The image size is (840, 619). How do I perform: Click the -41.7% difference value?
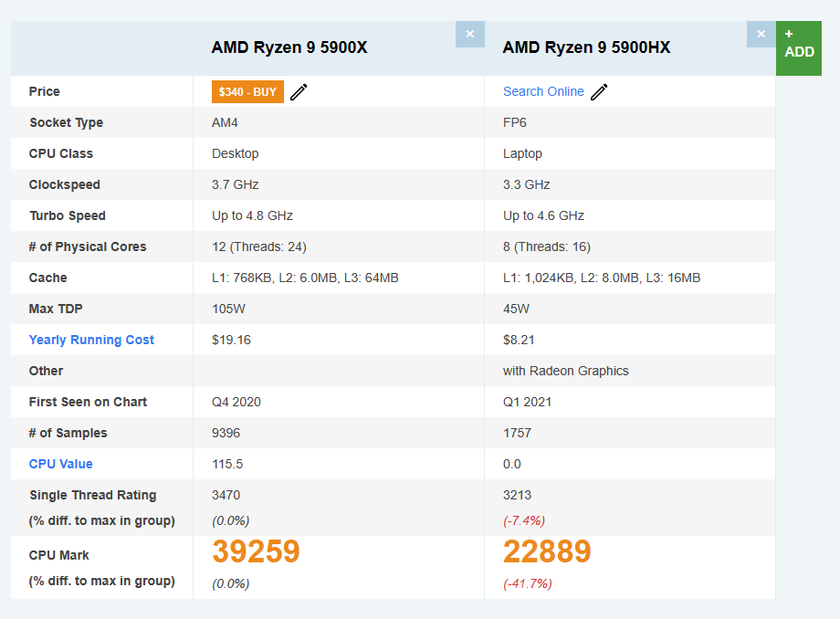(528, 583)
